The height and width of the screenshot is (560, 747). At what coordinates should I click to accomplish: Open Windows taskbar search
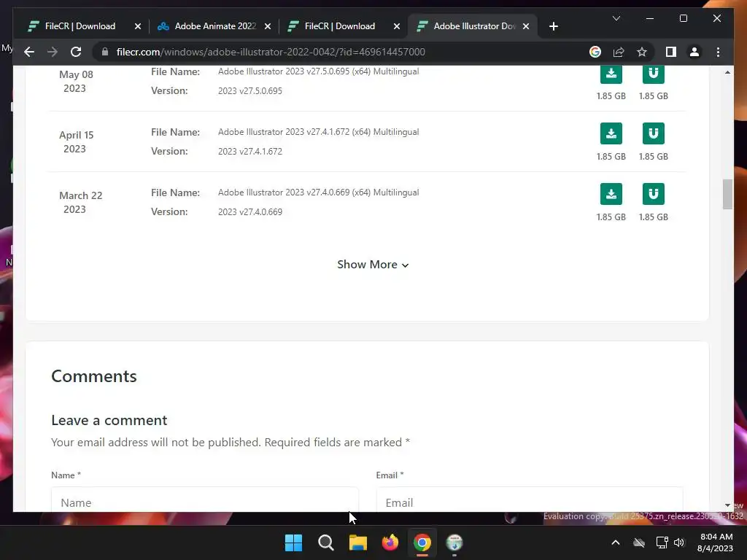pyautogui.click(x=326, y=542)
